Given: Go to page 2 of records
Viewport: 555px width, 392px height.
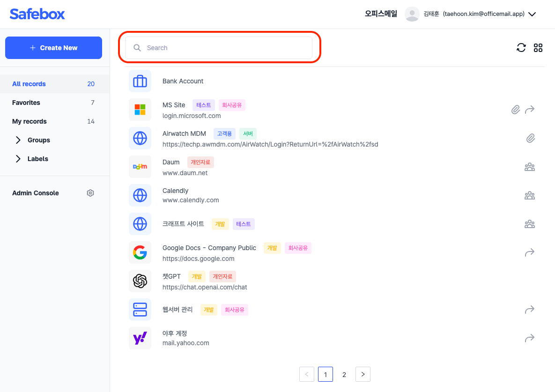Looking at the screenshot, I should coord(344,374).
